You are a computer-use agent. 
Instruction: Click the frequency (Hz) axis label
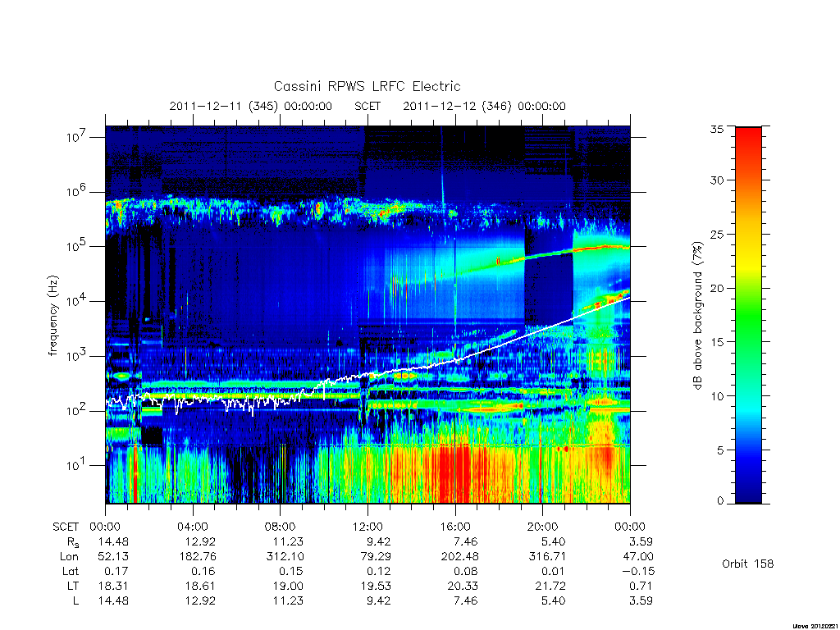pyautogui.click(x=52, y=315)
